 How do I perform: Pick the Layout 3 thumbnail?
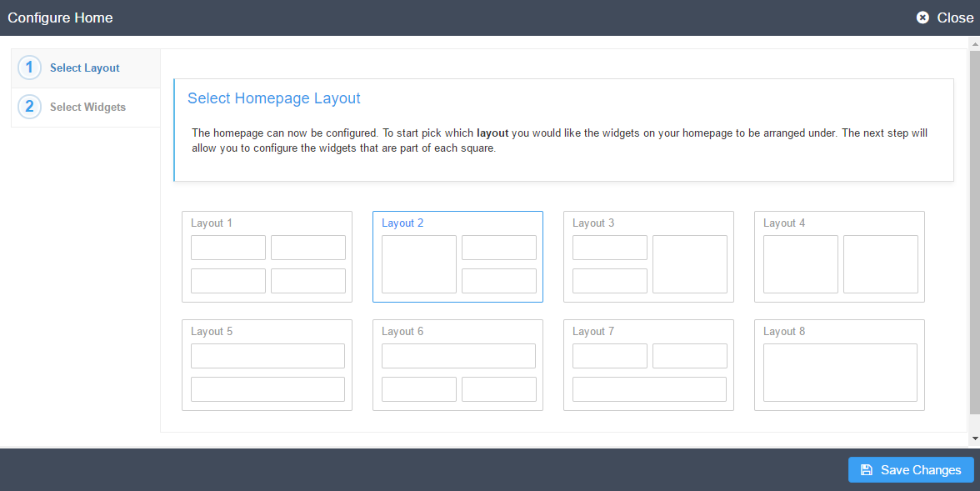648,257
